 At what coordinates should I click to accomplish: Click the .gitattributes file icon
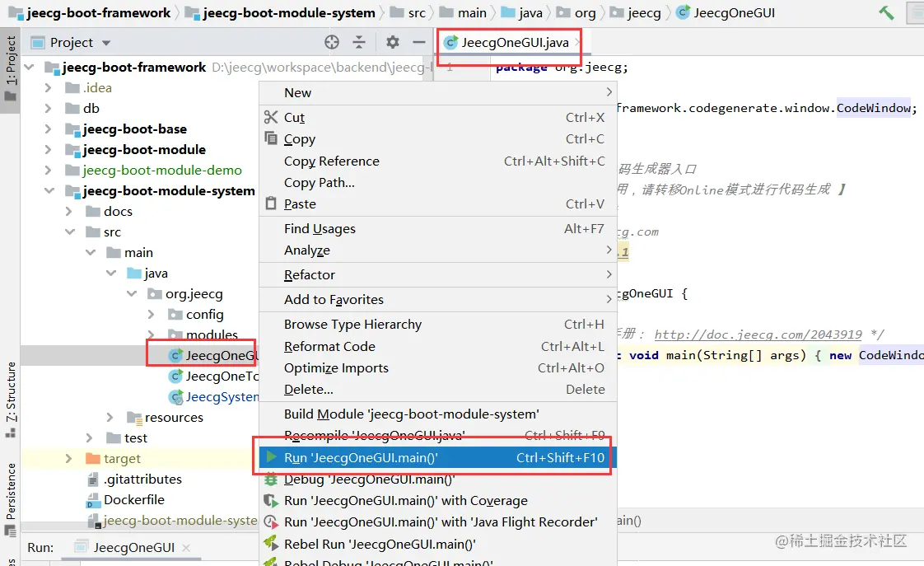[x=93, y=479]
